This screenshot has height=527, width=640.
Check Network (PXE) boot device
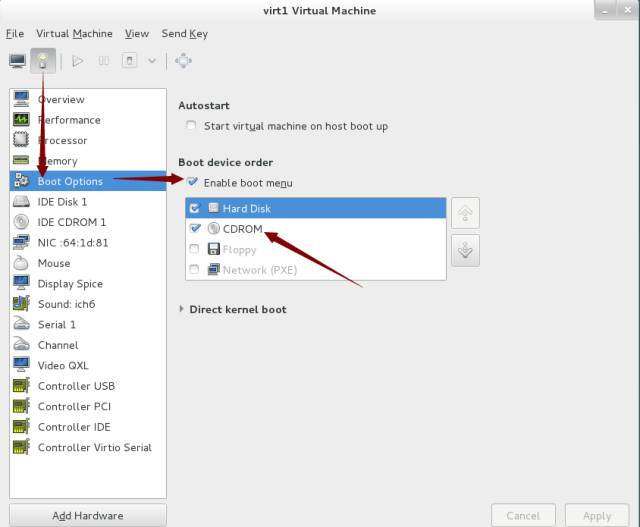[194, 269]
